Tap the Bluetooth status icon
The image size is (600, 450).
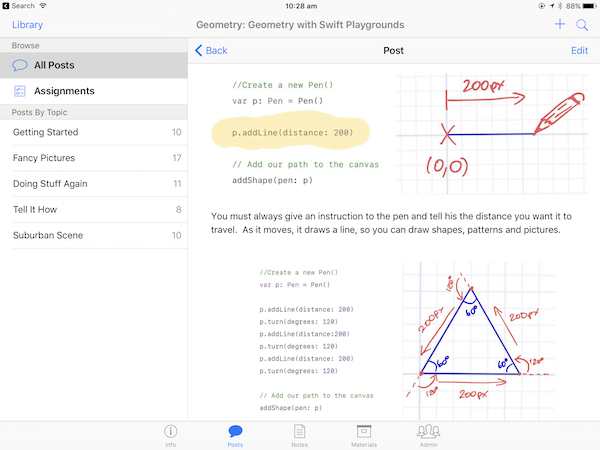point(560,6)
